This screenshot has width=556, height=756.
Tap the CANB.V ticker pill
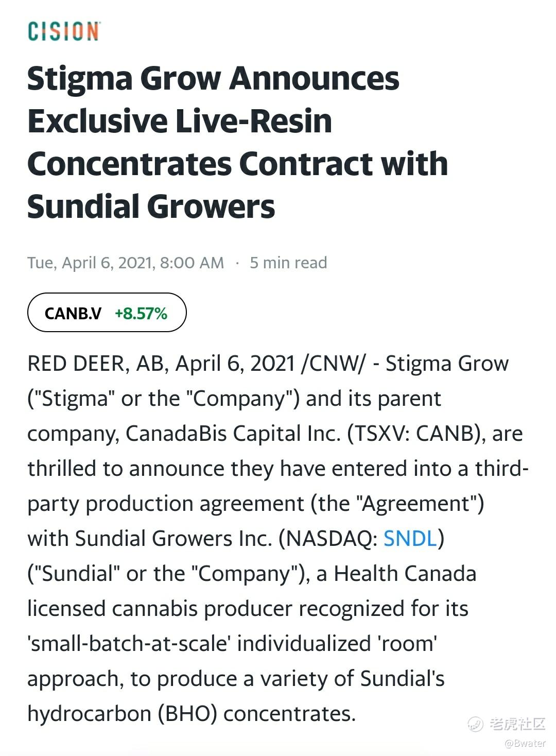point(107,313)
